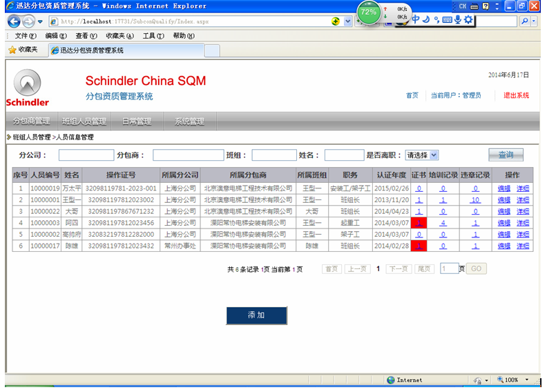Expand the address bar URL dropdown
The height and width of the screenshot is (392, 547).
(x=347, y=21)
